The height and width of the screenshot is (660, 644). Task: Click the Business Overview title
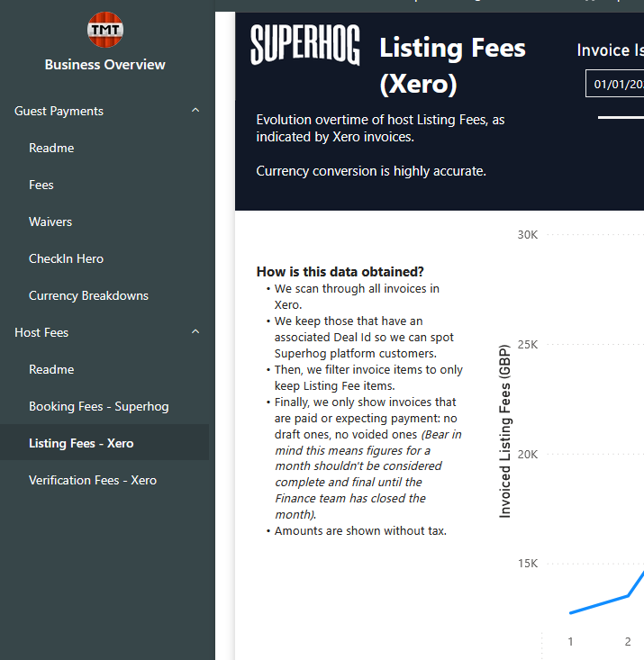105,65
